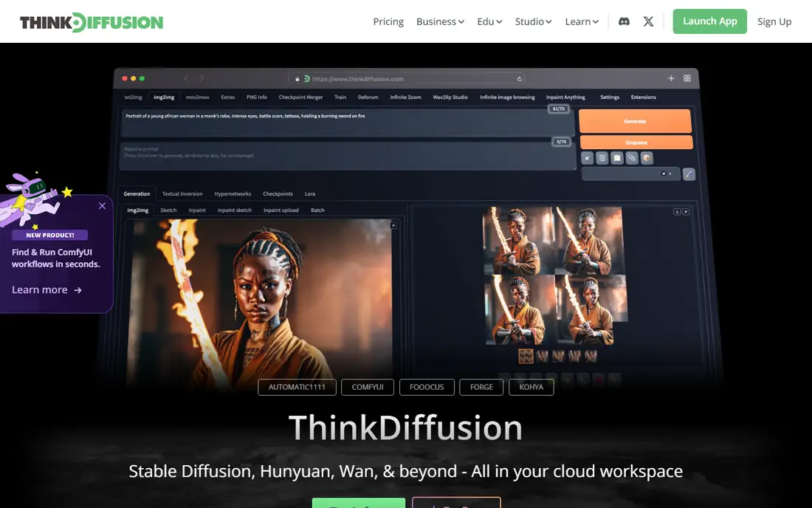812x508 pixels.
Task: Expand the Business dropdown menu
Action: coord(440,21)
